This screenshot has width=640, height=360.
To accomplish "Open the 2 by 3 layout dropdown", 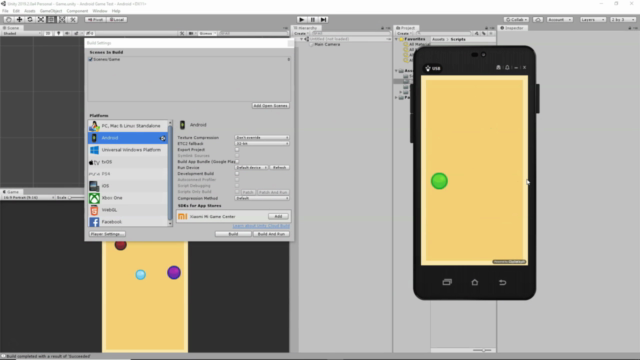I will (623, 20).
